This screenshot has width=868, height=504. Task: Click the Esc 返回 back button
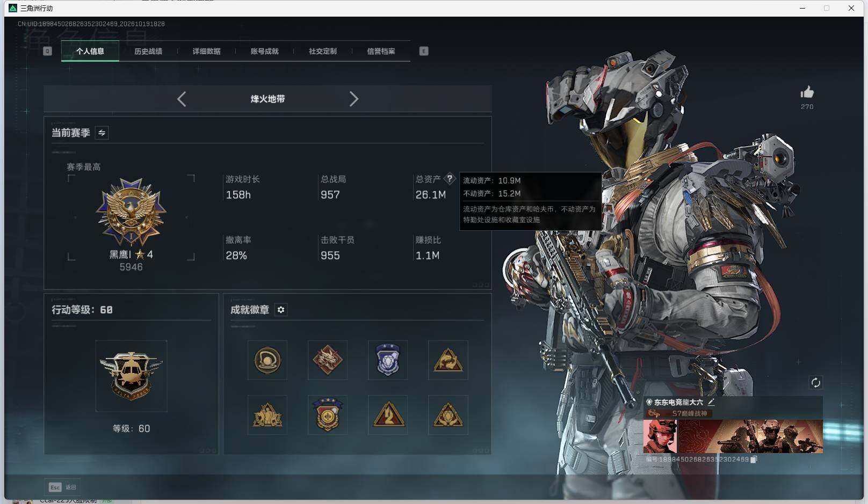tap(62, 487)
